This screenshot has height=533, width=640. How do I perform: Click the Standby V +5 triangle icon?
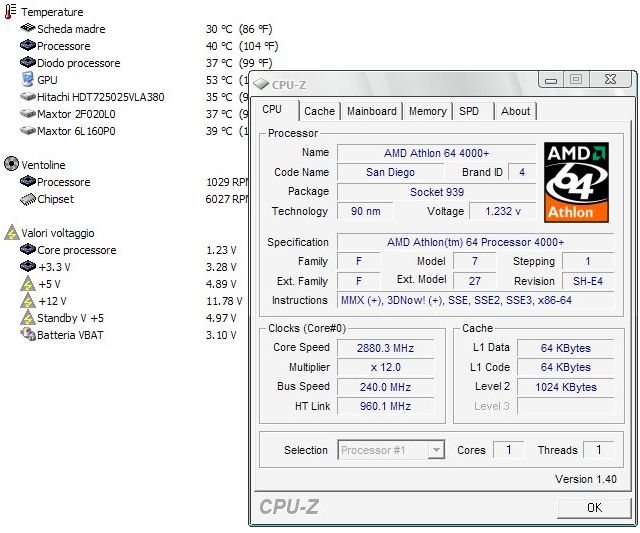(28, 318)
